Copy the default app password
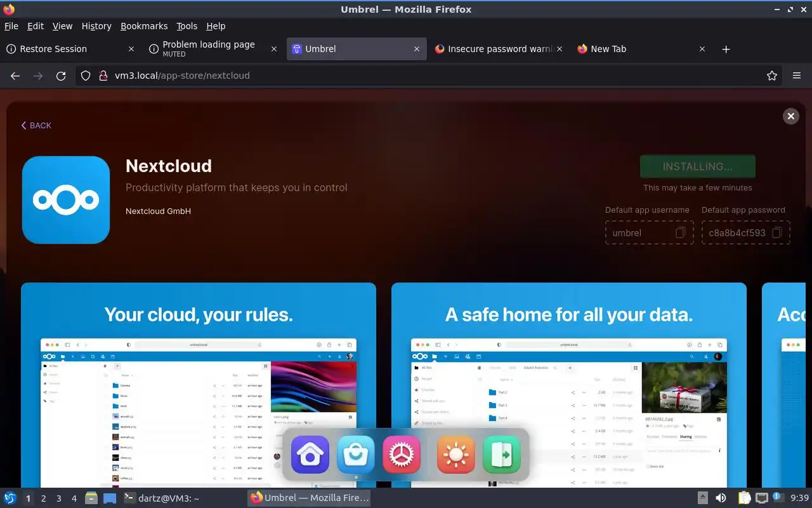 coord(776,232)
